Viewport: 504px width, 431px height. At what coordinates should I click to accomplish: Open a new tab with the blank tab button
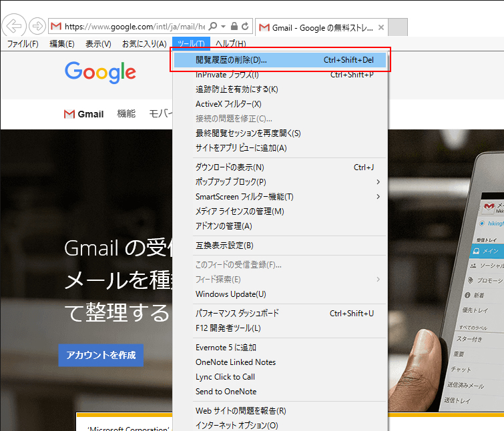click(398, 27)
